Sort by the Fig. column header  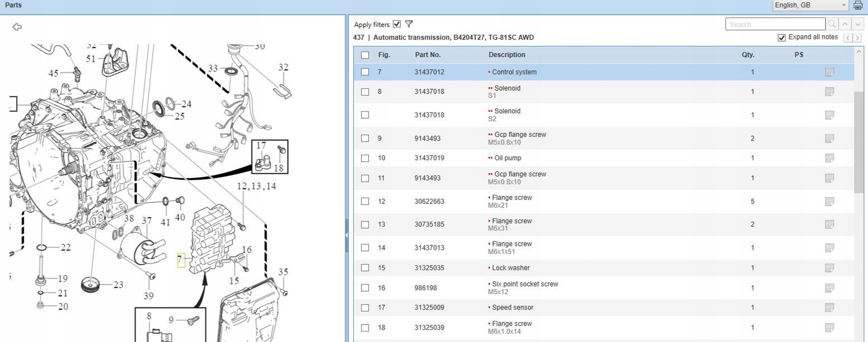click(x=384, y=55)
